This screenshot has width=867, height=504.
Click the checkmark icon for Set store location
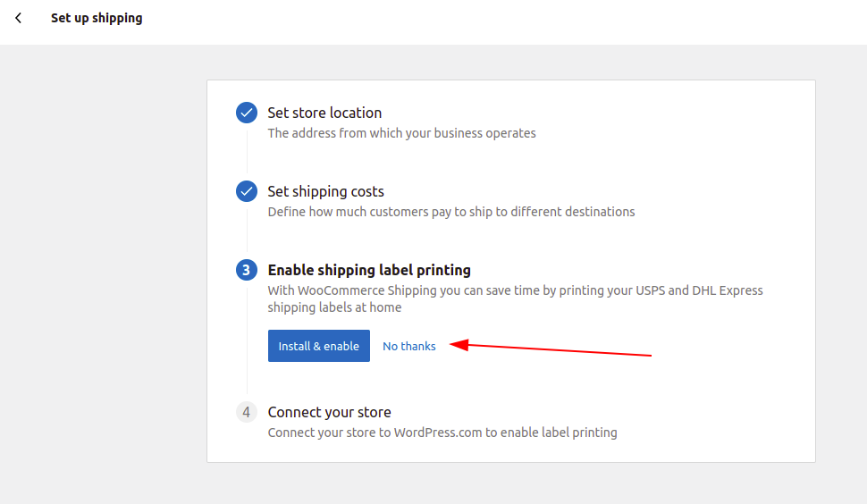pos(247,113)
